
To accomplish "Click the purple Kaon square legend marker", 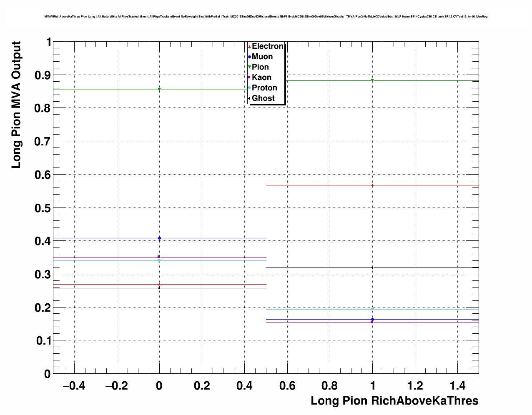I will click(x=249, y=77).
